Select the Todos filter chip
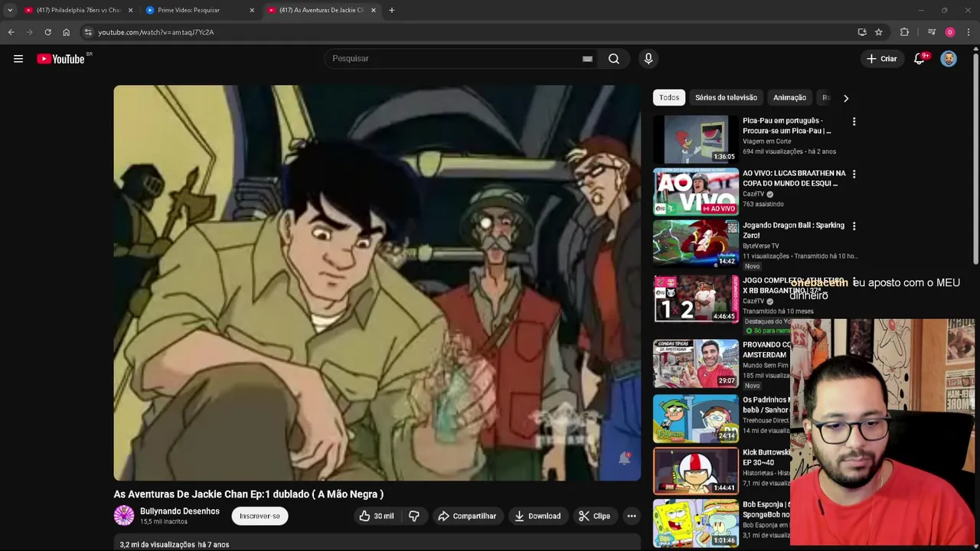The width and height of the screenshot is (980, 551). pyautogui.click(x=669, y=97)
